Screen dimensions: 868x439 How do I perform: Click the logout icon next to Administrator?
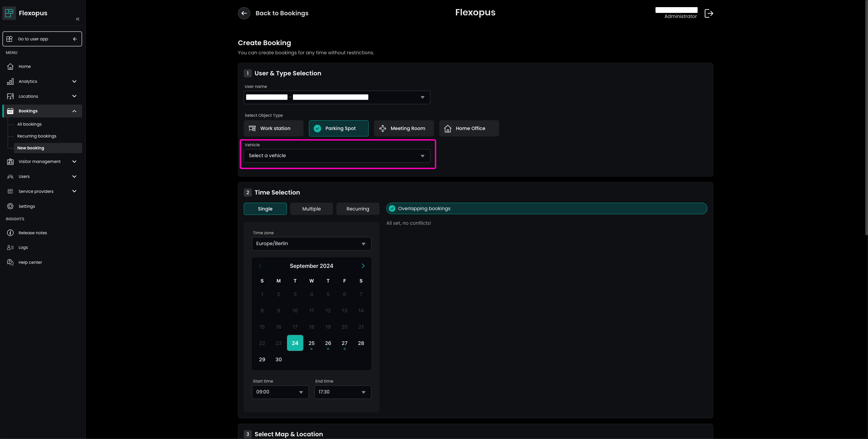[x=709, y=14]
